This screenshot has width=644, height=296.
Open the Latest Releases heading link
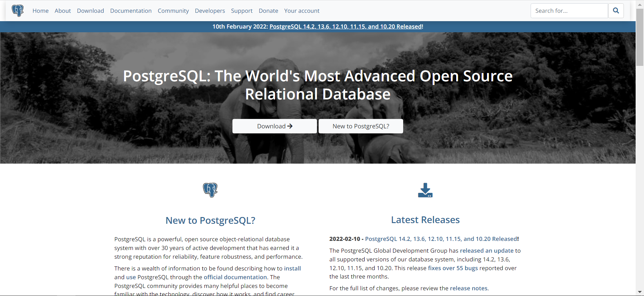click(x=425, y=220)
